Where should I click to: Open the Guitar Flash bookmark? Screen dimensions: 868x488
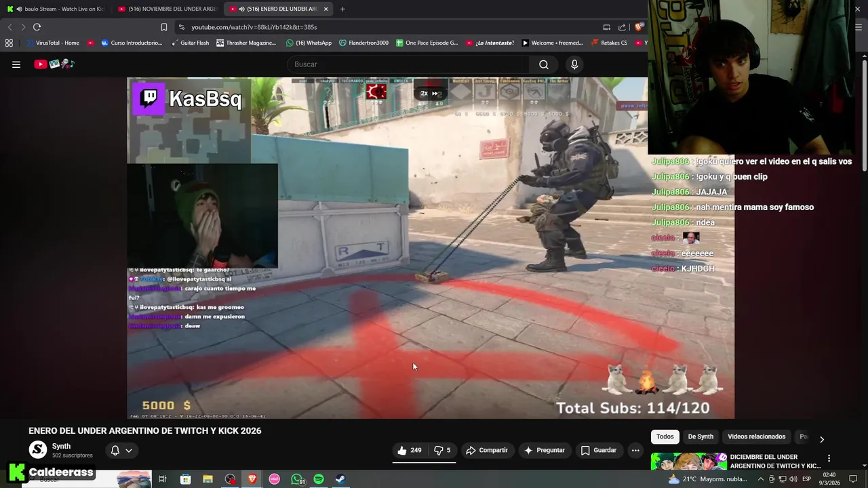tap(189, 43)
